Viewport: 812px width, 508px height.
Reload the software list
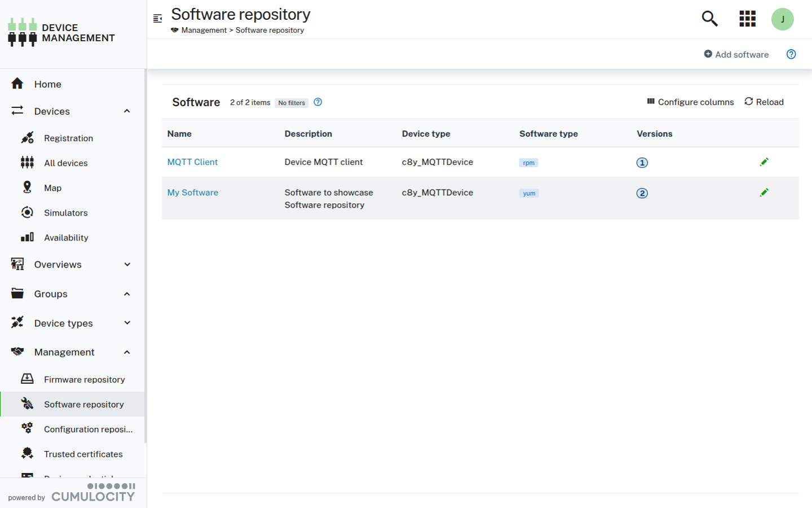pyautogui.click(x=764, y=102)
